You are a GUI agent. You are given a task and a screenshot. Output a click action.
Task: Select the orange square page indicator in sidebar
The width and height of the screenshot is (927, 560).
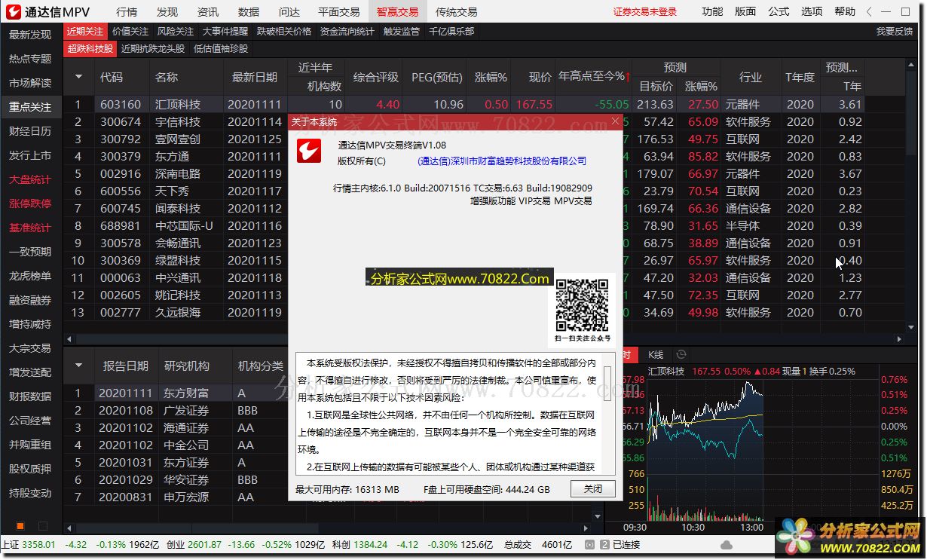(x=20, y=525)
